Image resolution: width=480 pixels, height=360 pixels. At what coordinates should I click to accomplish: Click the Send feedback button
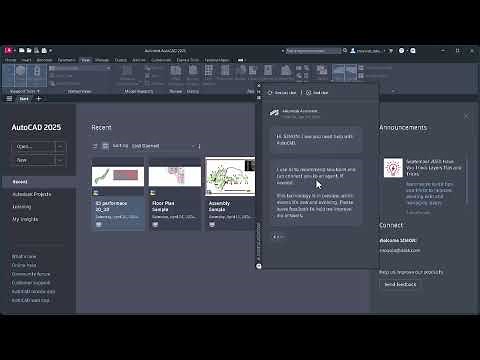400,284
